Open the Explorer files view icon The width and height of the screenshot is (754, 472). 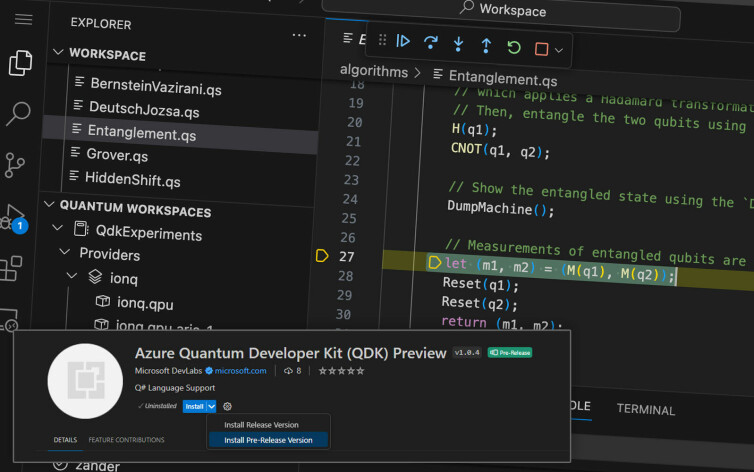(x=20, y=62)
